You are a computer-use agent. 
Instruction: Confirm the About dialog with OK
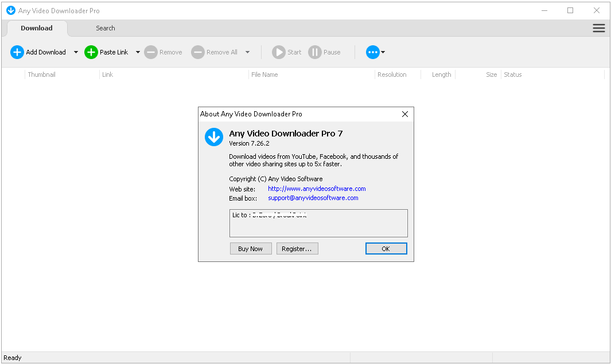[386, 249]
